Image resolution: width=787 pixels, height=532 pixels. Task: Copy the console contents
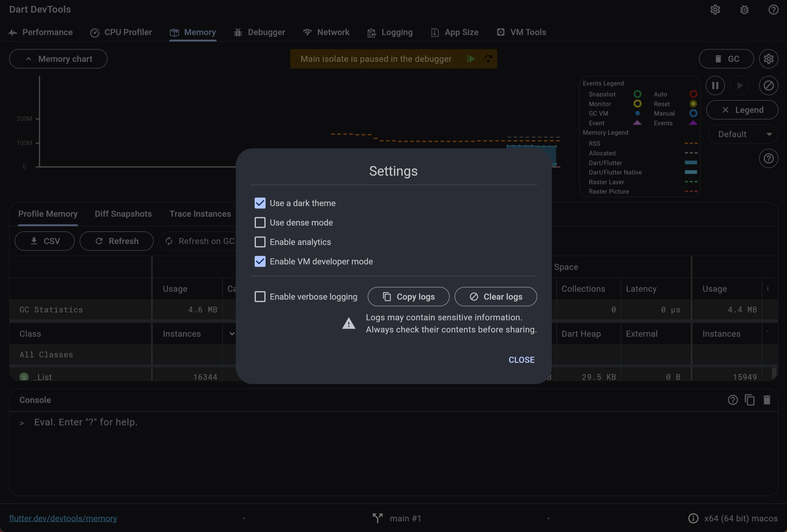coord(750,400)
